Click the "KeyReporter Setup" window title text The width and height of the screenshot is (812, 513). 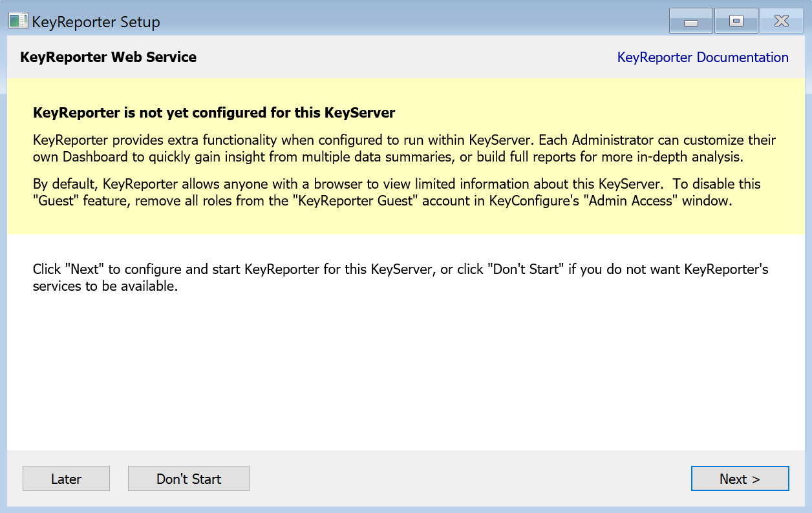(x=96, y=22)
